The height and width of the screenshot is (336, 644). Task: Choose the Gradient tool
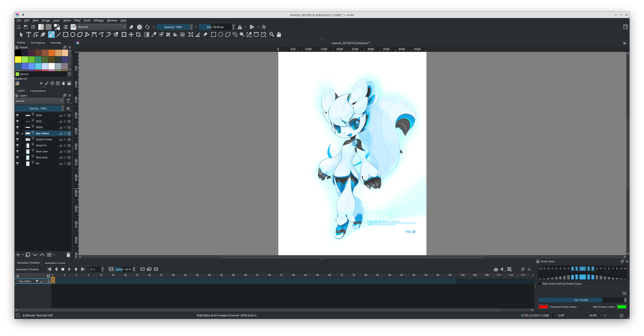[147, 35]
